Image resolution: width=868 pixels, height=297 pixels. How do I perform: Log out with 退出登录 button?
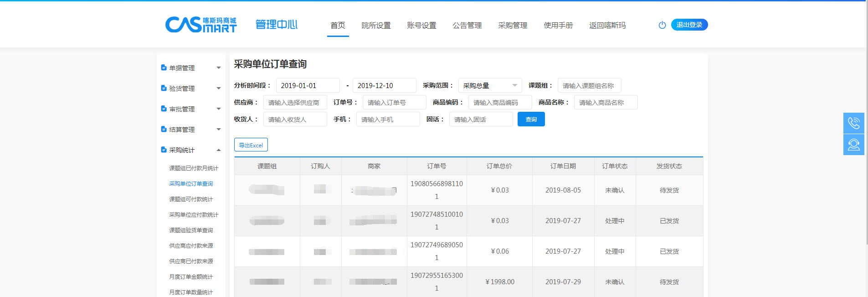pyautogui.click(x=689, y=25)
